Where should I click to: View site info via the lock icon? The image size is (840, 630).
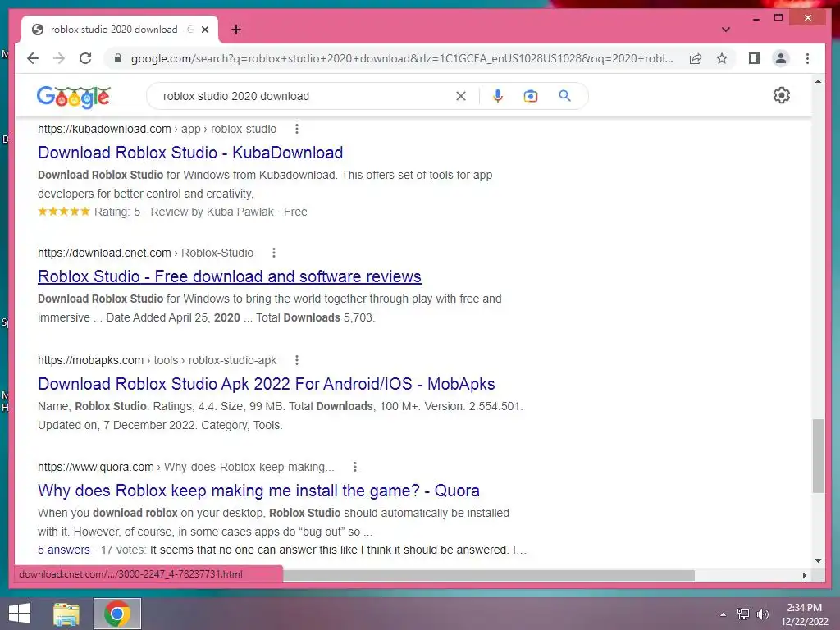coord(118,58)
